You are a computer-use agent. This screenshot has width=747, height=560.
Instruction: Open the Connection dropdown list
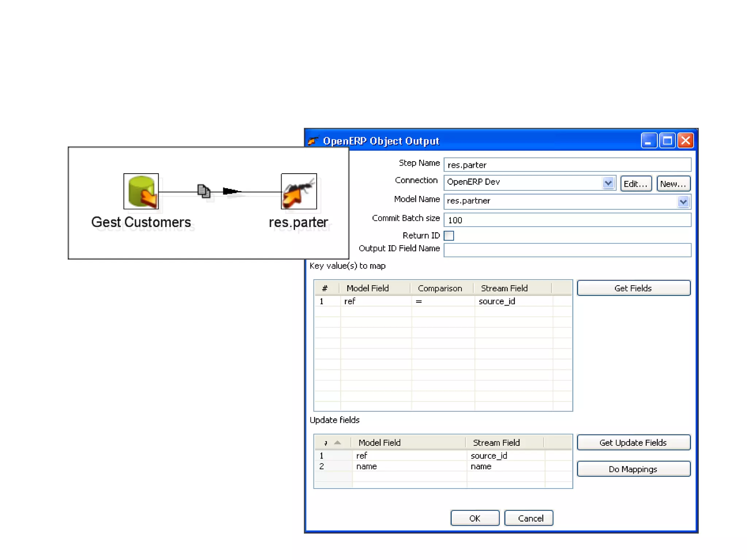(608, 183)
